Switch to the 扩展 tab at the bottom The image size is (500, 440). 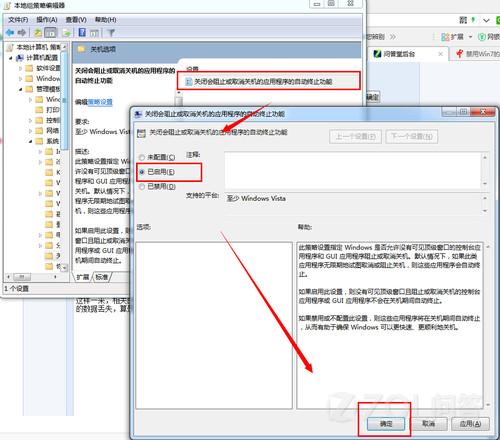pyautogui.click(x=82, y=277)
